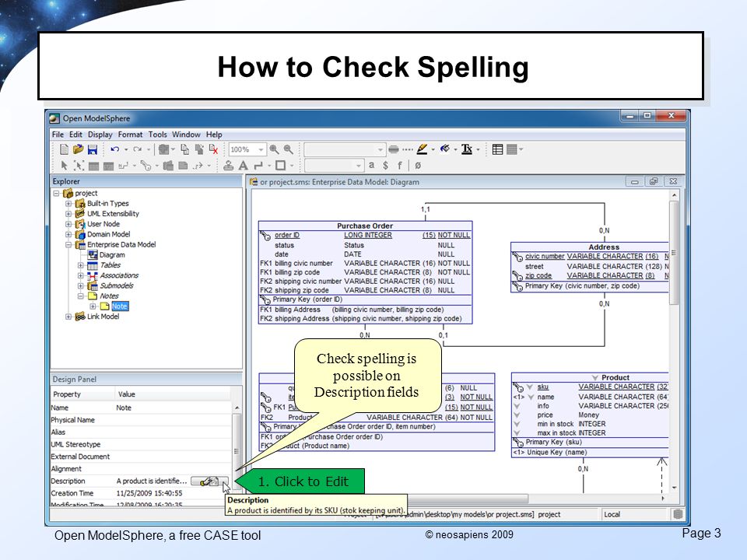Click the Design Panel vertical scrollbar
The height and width of the screenshot is (560, 747).
237,450
